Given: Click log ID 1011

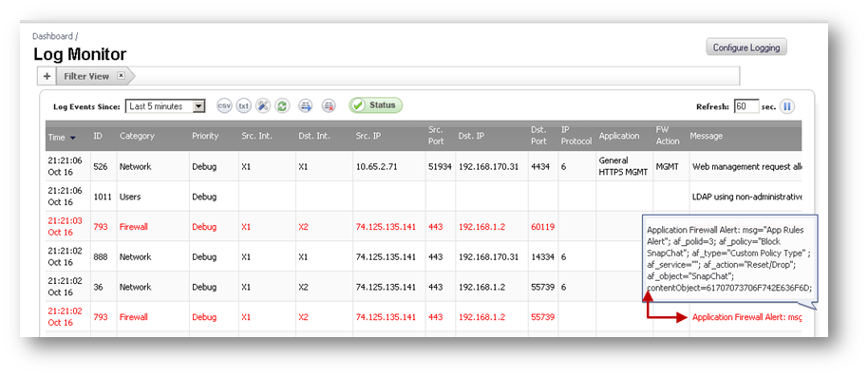Looking at the screenshot, I should tap(102, 197).
